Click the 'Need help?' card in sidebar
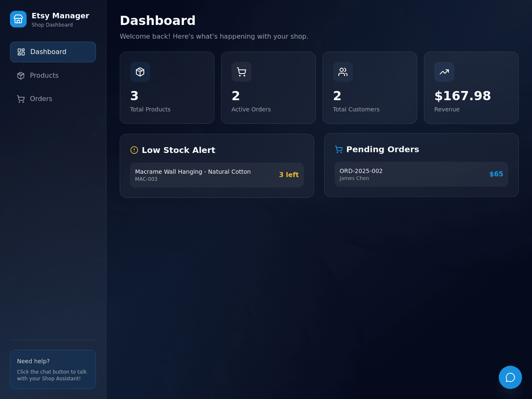 53,369
